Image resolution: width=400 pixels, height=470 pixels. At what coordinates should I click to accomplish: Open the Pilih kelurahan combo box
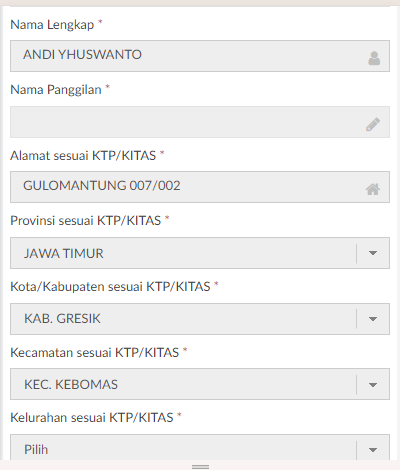click(200, 447)
